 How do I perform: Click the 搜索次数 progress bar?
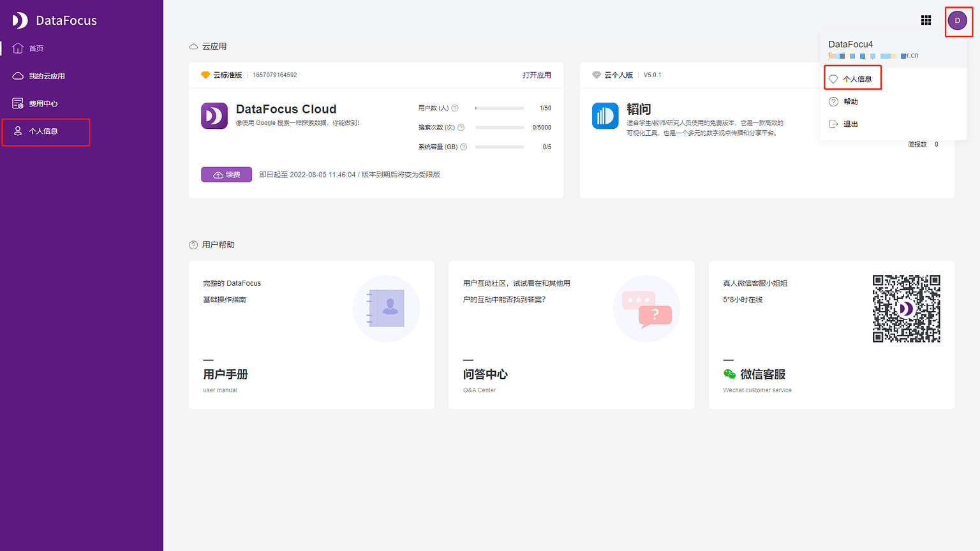500,128
